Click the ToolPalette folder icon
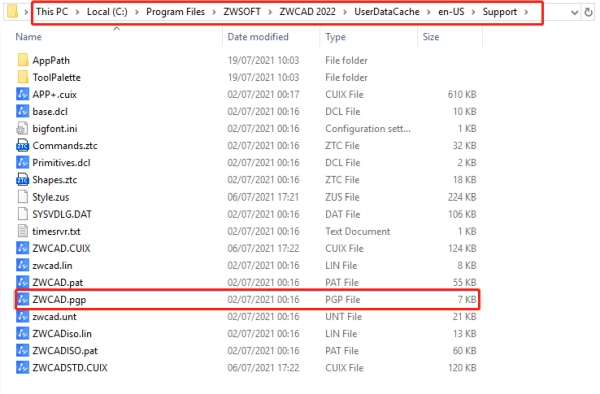The image size is (600, 394). pos(23,77)
